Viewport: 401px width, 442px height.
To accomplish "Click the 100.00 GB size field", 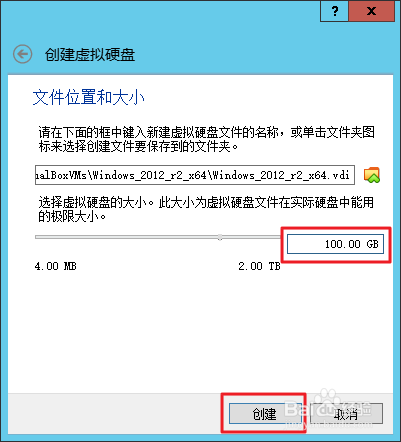I will (335, 244).
